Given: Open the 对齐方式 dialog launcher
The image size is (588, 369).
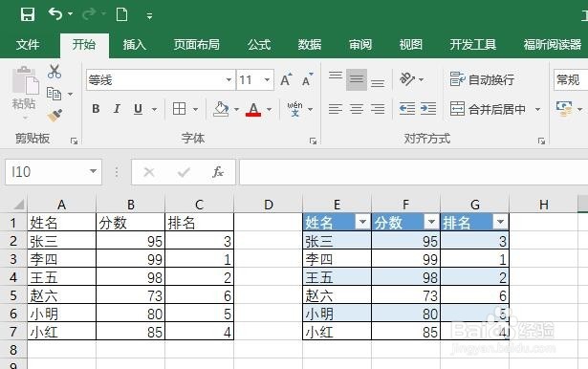Looking at the screenshot, I should (x=541, y=141).
